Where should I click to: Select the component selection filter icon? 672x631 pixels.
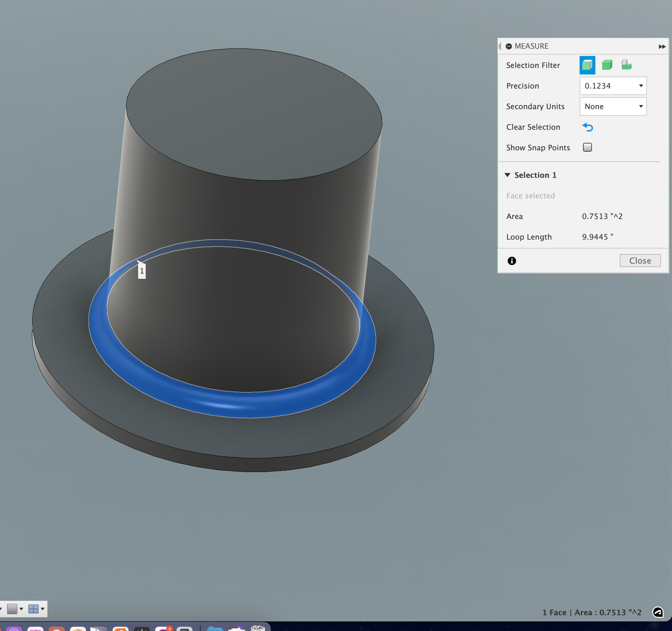click(x=626, y=65)
